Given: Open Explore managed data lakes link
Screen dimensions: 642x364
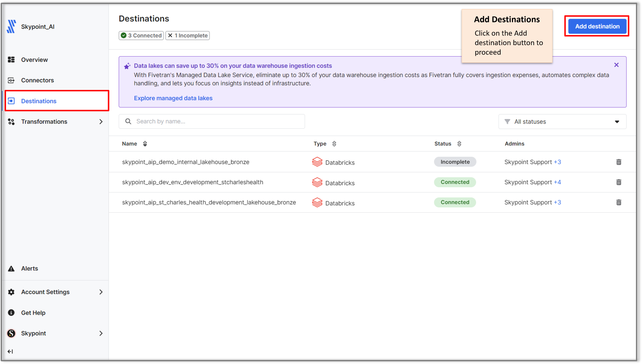Looking at the screenshot, I should pos(173,98).
